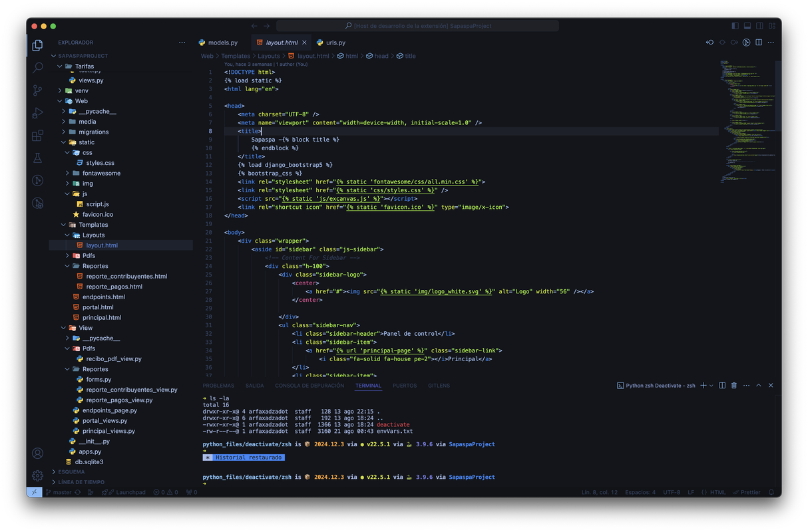
Task: Click errors and warnings count in status bar
Action: click(x=166, y=493)
